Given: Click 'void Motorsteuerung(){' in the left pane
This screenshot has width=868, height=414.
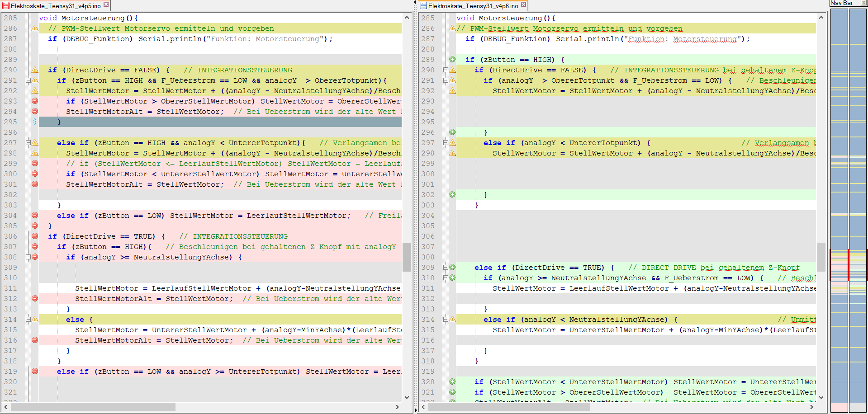Looking at the screenshot, I should pos(88,18).
